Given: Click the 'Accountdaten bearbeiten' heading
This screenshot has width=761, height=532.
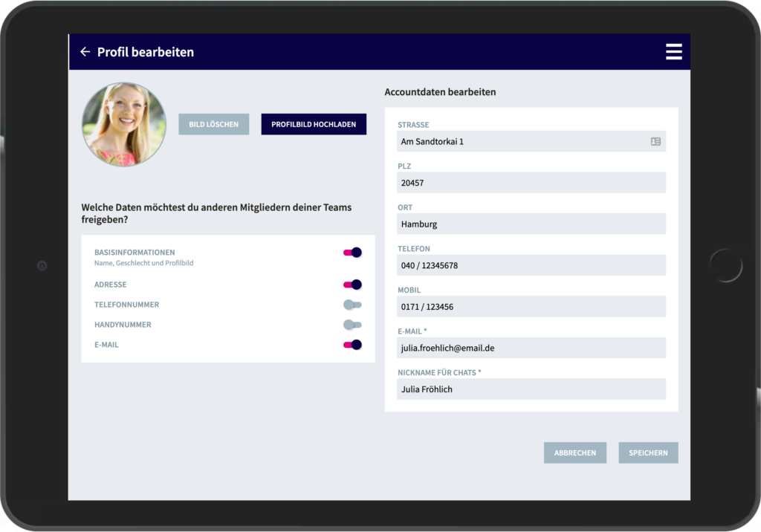Looking at the screenshot, I should [440, 91].
